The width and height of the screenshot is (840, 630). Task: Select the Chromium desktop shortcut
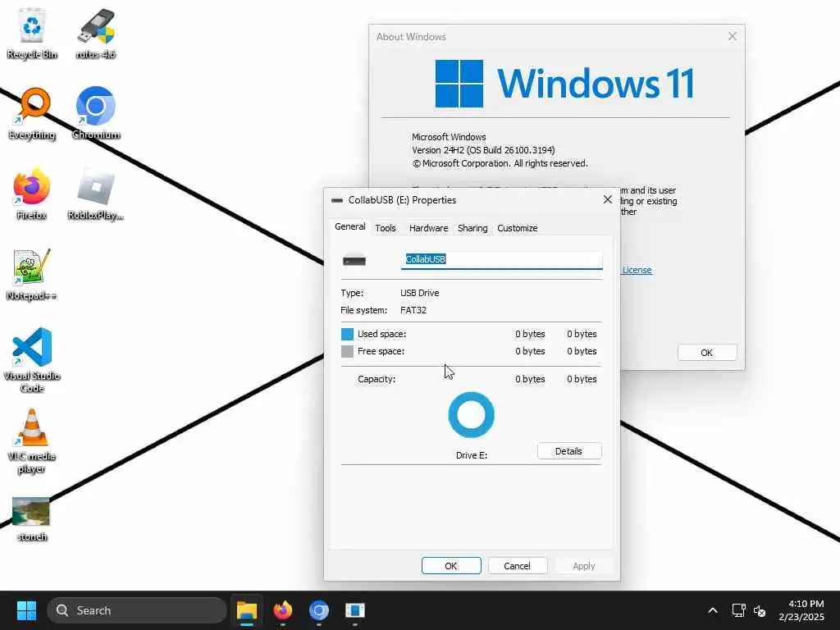tap(95, 113)
